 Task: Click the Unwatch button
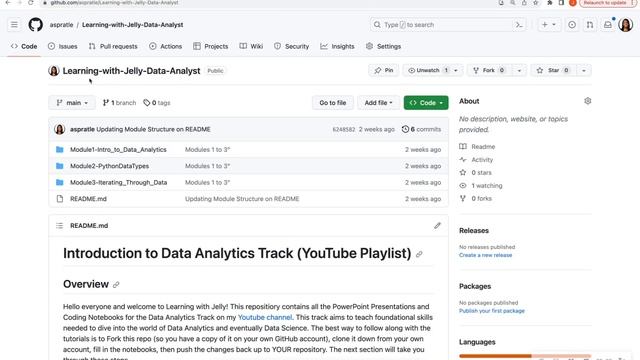[427, 70]
